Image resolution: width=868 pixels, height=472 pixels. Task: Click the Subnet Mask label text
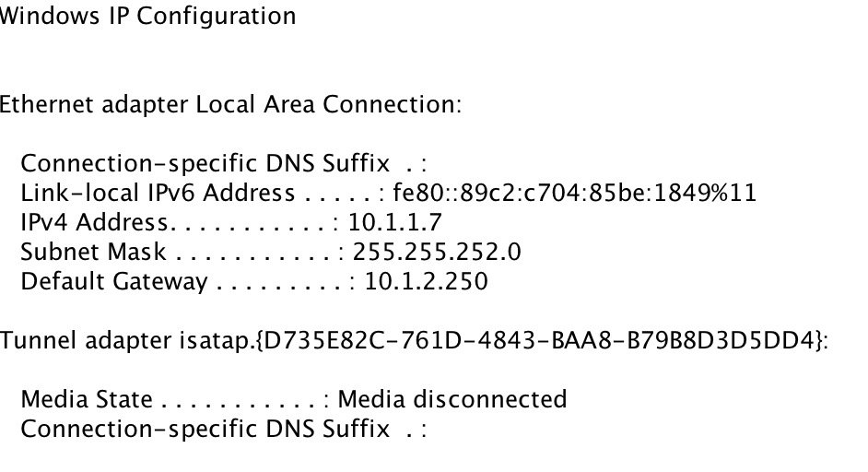click(x=93, y=252)
